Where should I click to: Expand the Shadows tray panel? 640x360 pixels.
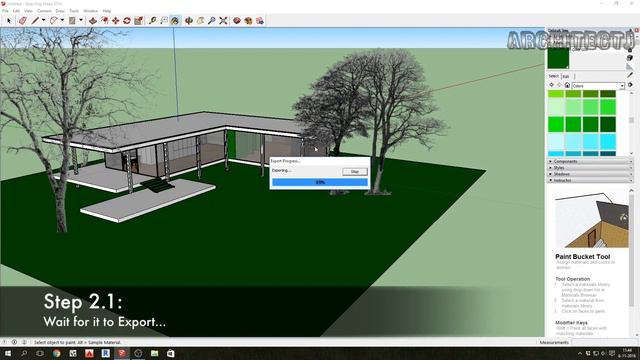click(590, 174)
